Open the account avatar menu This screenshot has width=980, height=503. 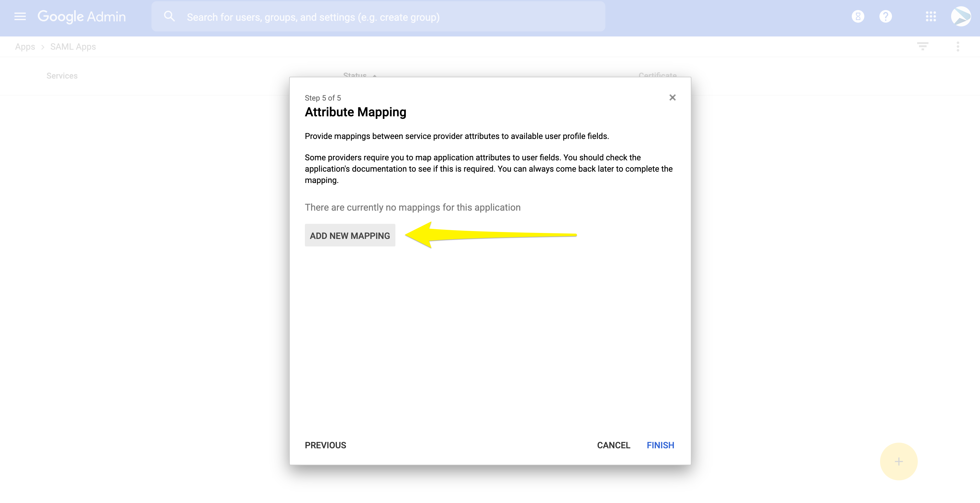pyautogui.click(x=961, y=16)
